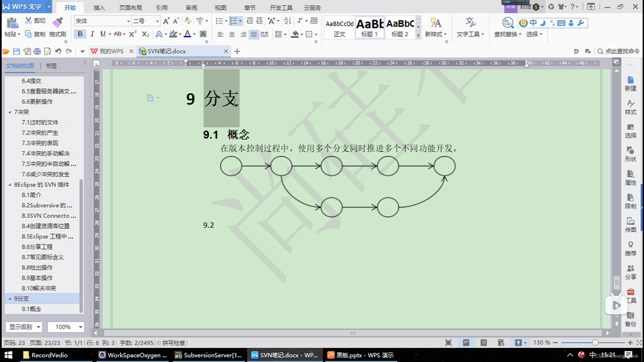Go to 8.6分享工程 in outline
The width and height of the screenshot is (644, 362).
[37, 247]
